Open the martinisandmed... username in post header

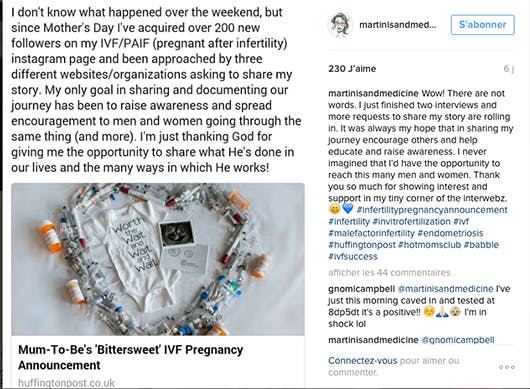pyautogui.click(x=398, y=25)
